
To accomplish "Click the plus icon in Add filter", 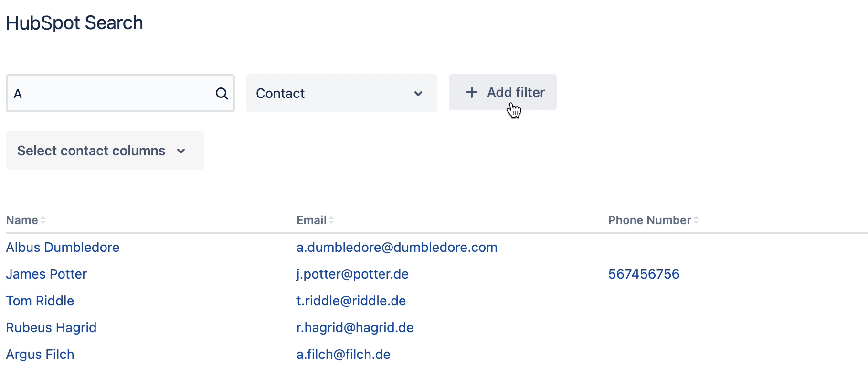I will tap(471, 92).
